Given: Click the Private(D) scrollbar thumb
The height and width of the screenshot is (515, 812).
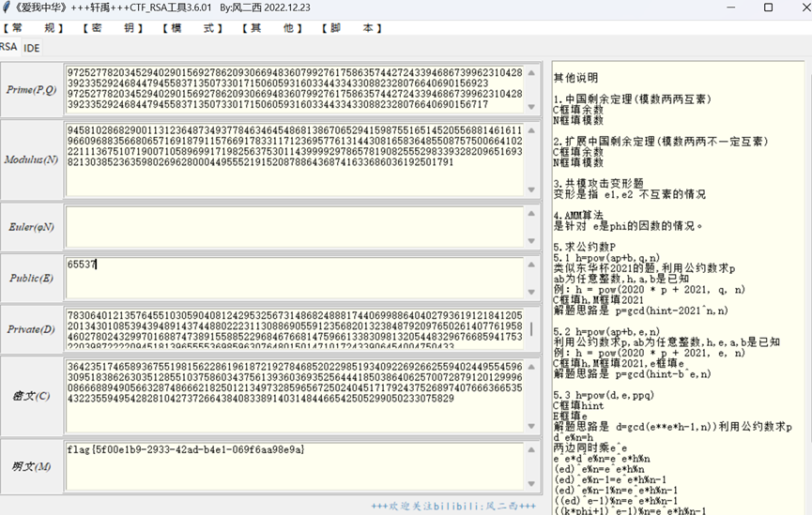Looking at the screenshot, I should 531,329.
